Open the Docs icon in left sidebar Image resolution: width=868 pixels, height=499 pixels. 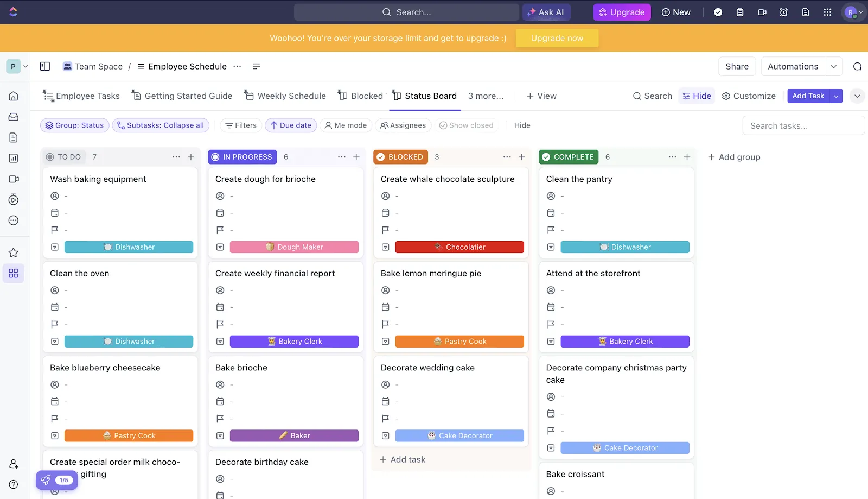14,137
